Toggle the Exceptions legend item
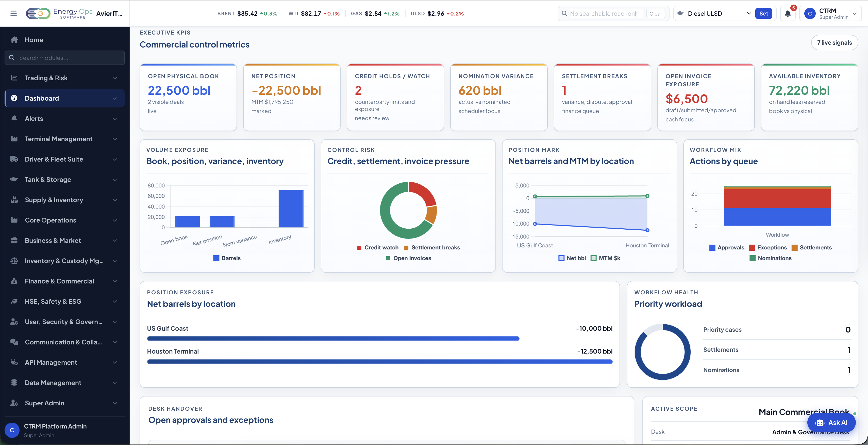The height and width of the screenshot is (445, 868). [768, 247]
